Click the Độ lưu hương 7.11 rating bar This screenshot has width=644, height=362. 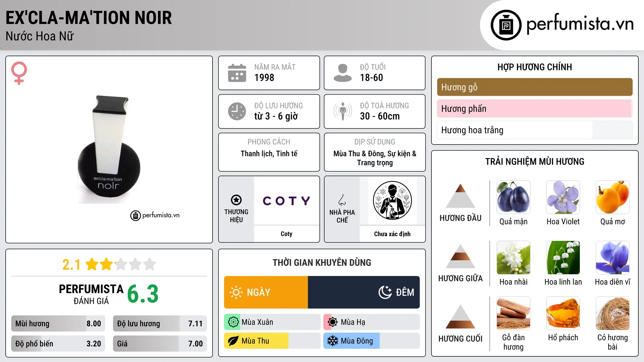tap(160, 323)
